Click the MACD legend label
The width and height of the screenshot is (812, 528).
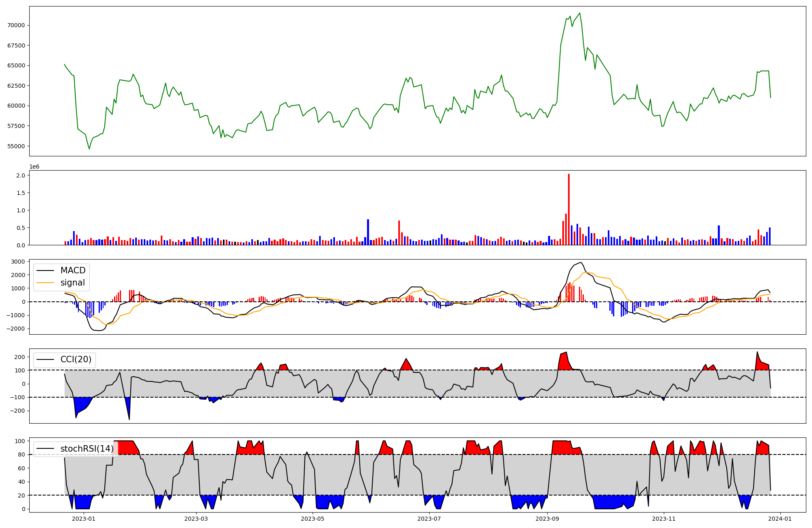pyautogui.click(x=73, y=270)
